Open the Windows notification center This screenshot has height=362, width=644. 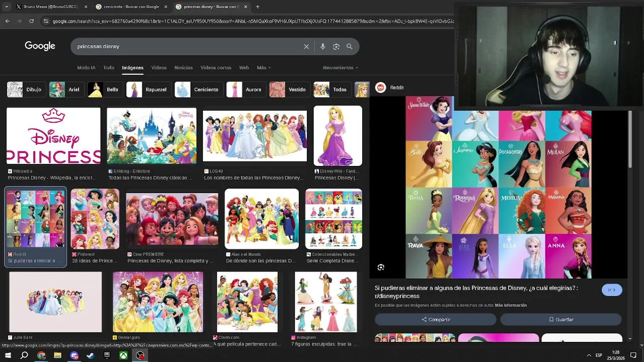[633, 355]
